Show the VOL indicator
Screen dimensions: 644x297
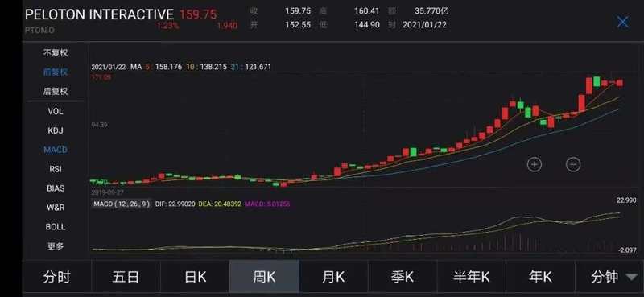56,111
